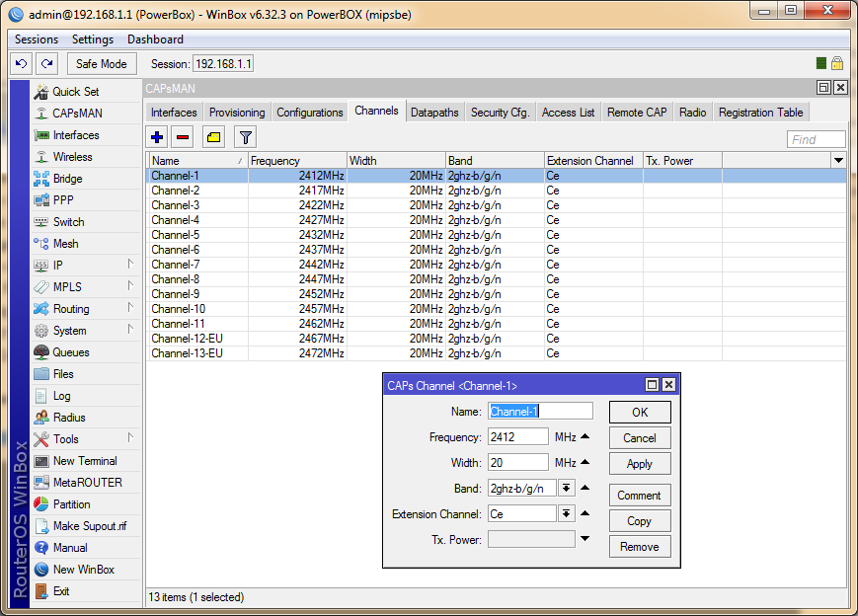Toggle the Safe Mode button
858x616 pixels.
coord(102,63)
